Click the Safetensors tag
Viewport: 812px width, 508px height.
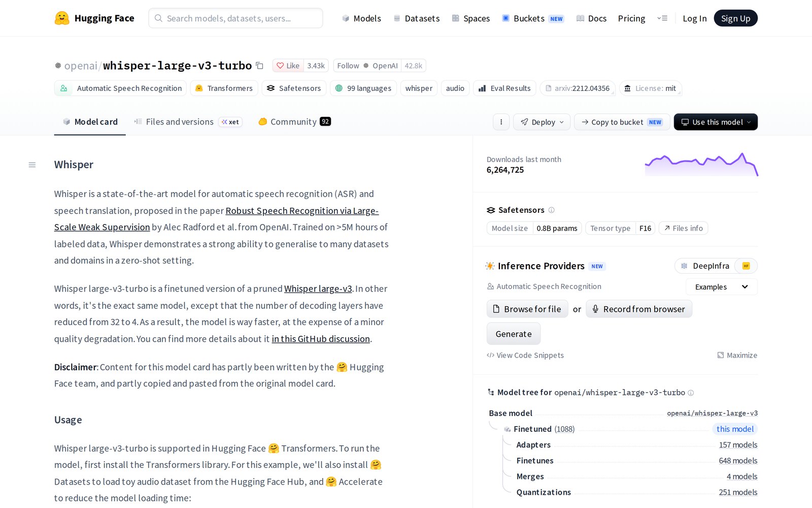point(294,88)
